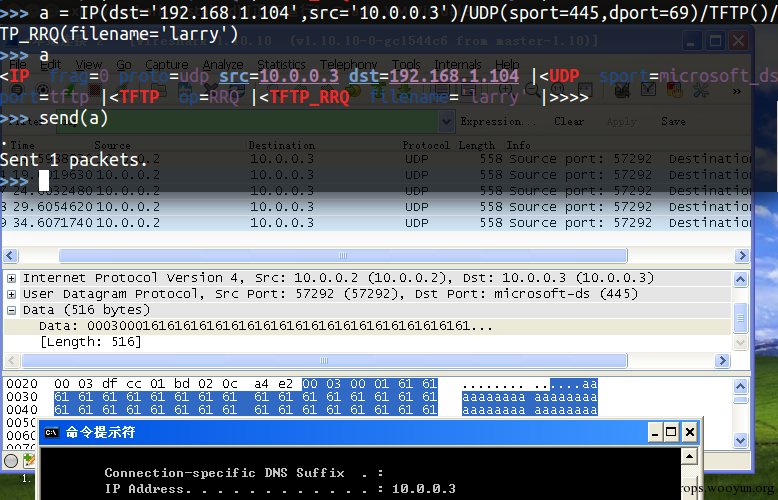Viewport: 778px width, 500px height.
Task: Collapse the Data (516 bytes) tree node
Action: [11, 311]
